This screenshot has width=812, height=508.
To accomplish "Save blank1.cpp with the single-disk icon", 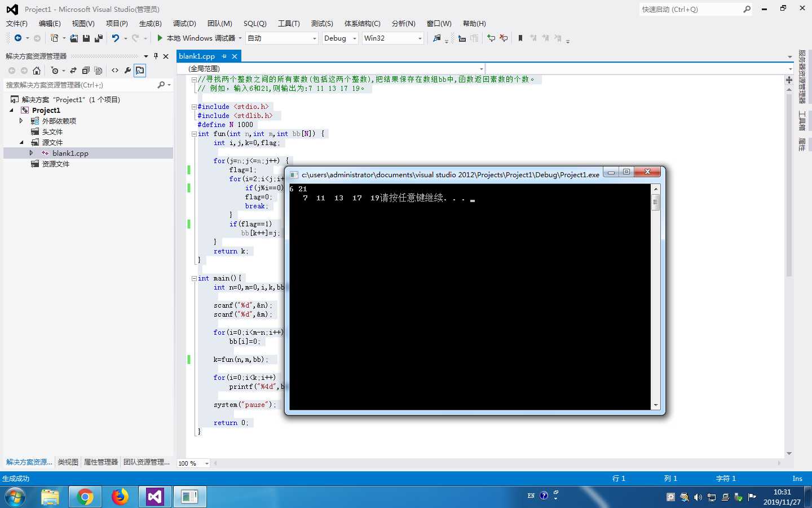I will tap(86, 38).
